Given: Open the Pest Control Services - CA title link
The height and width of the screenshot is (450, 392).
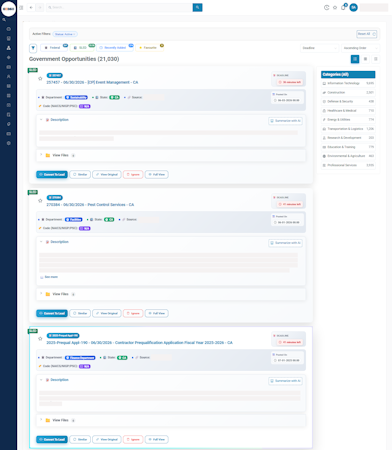Looking at the screenshot, I should (90, 205).
